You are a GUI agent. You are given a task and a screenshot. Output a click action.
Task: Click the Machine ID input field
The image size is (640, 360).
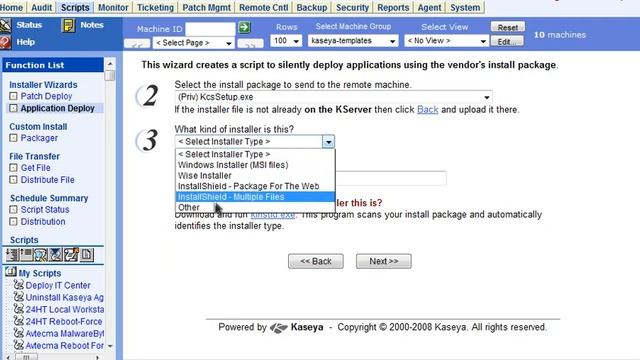tap(210, 29)
